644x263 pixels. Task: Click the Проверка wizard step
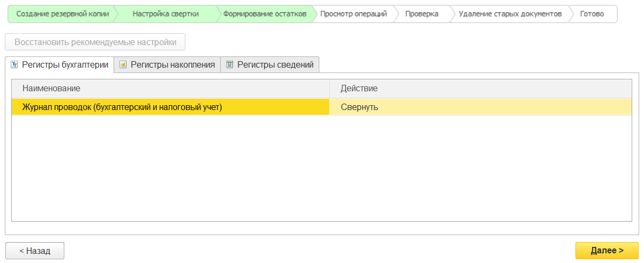click(x=422, y=14)
